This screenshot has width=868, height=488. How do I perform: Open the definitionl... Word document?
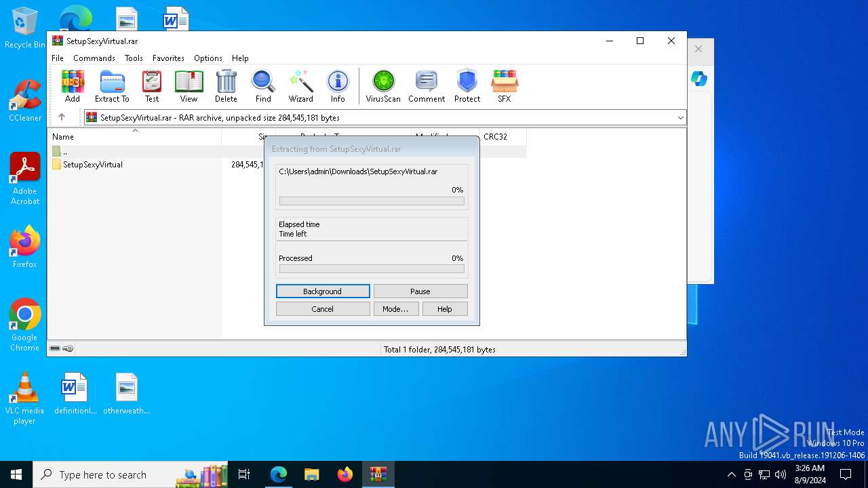coord(75,393)
